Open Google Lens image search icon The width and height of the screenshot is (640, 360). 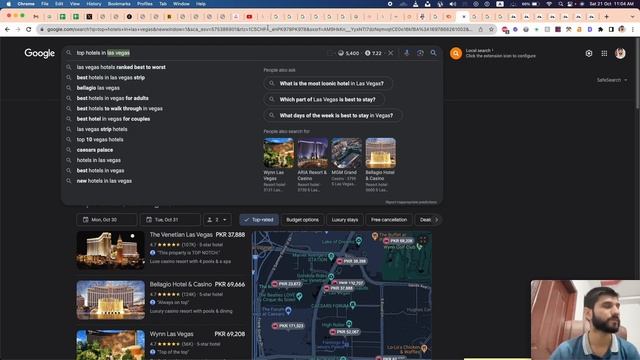pos(420,53)
